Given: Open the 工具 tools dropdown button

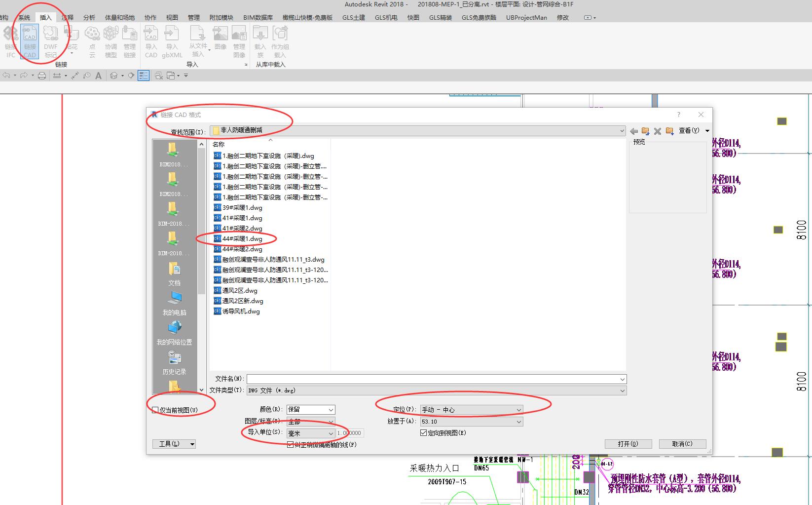Looking at the screenshot, I should (x=174, y=444).
